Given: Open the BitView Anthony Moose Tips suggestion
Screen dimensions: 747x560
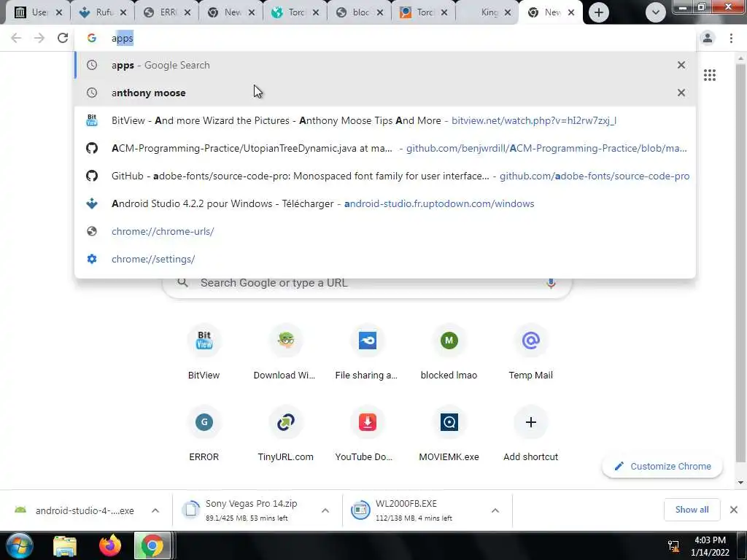Looking at the screenshot, I should [385, 120].
